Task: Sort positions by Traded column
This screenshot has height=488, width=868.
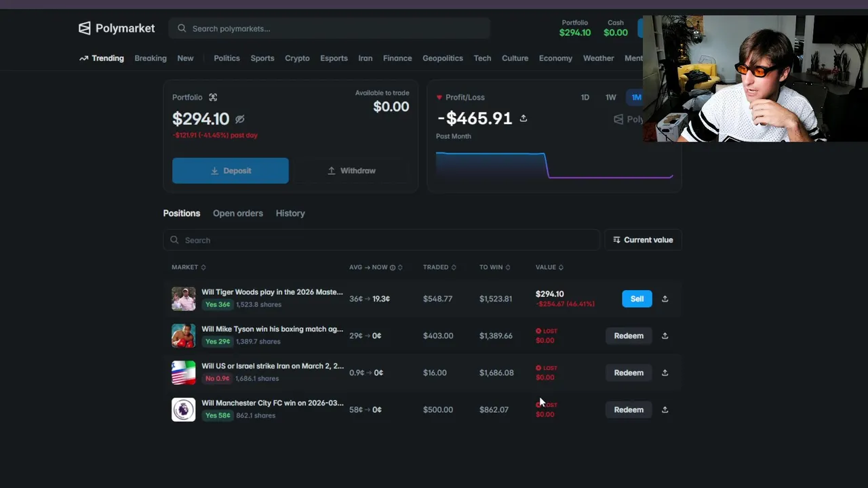Action: tap(439, 267)
